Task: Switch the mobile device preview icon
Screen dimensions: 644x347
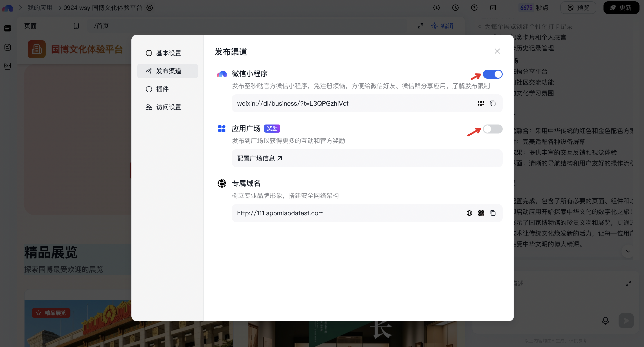Action: click(76, 26)
